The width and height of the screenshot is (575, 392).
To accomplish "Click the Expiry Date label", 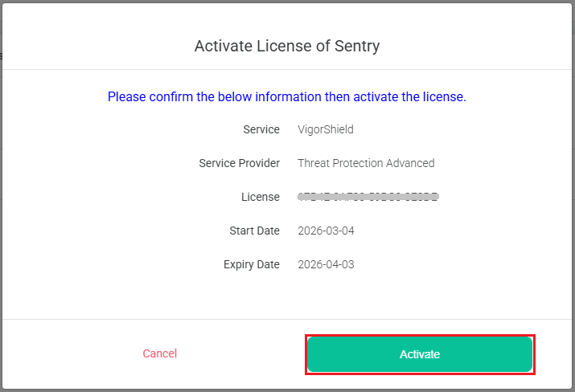I will (x=252, y=264).
